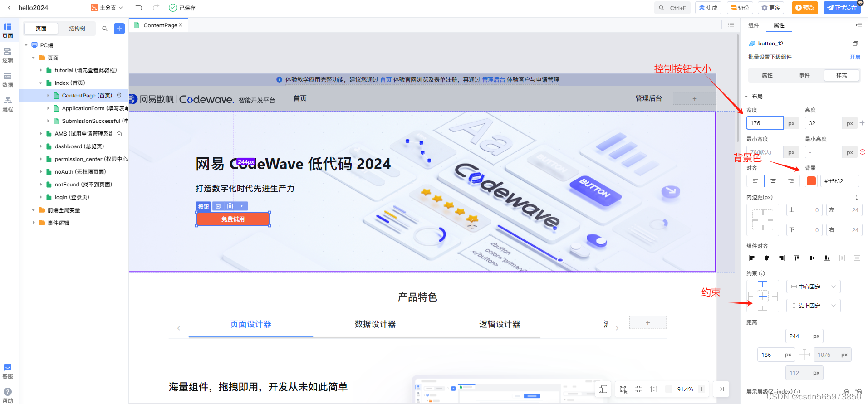
Task: Toggle device preview layout icon
Action: coord(603,389)
